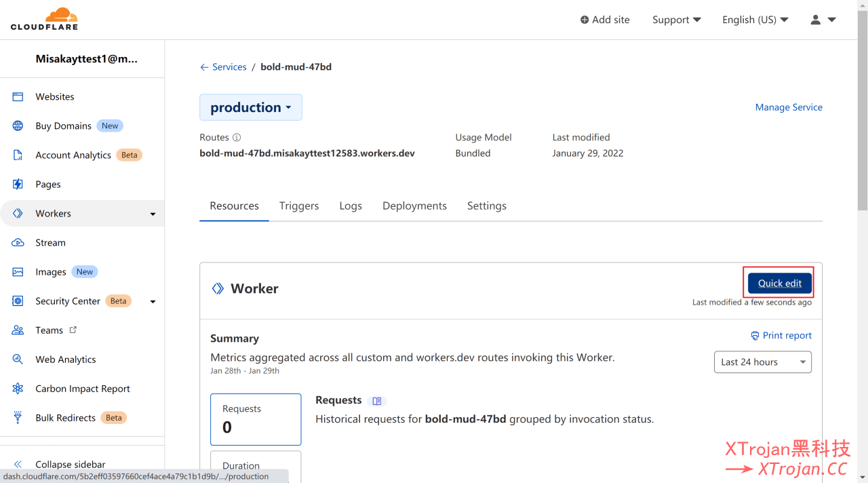Click the Routes info icon

click(x=237, y=138)
